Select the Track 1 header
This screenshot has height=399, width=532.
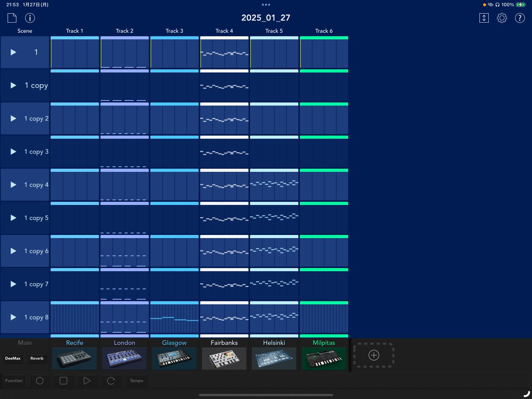[74, 31]
